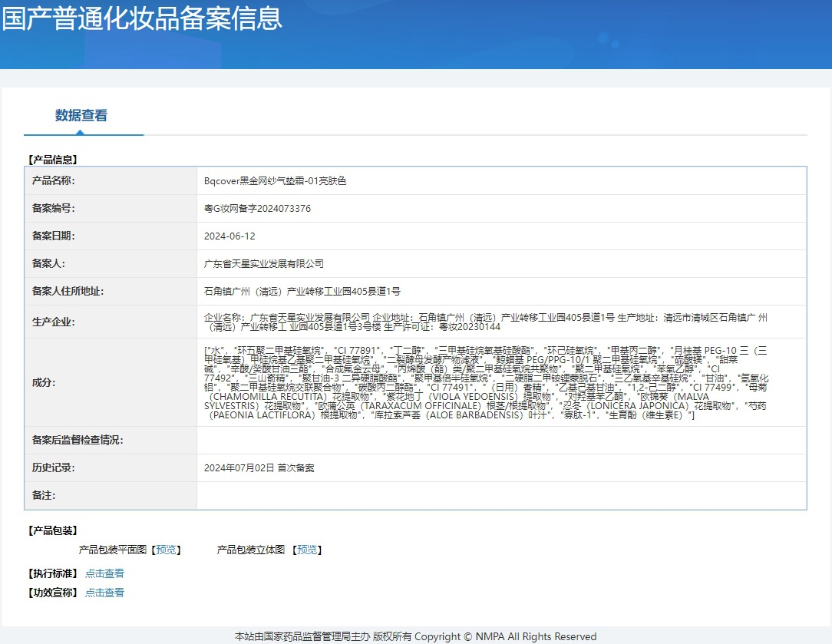The image size is (832, 644).
Task: Click the filing number 粤G妆网备字2024073376
Action: click(257, 209)
